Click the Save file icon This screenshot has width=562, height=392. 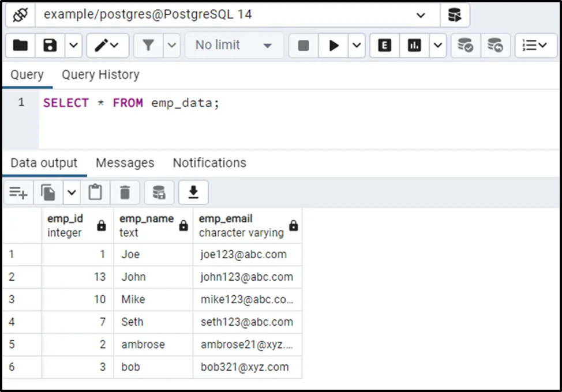tap(50, 46)
